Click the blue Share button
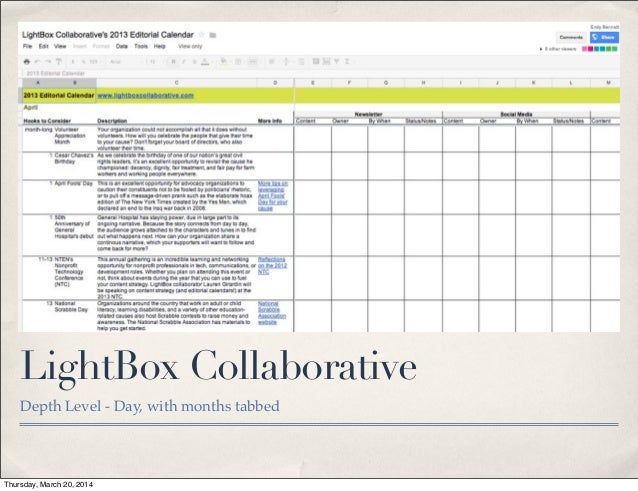This screenshot has height=491, width=638. (x=604, y=37)
